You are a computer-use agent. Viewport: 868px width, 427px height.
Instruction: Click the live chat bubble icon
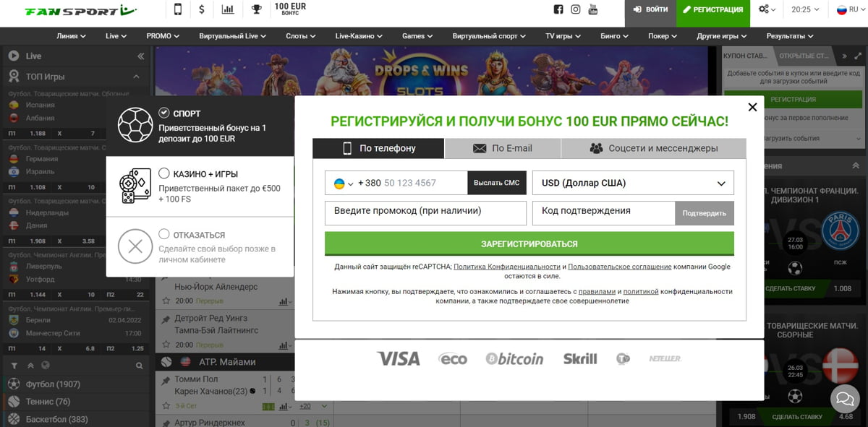pyautogui.click(x=843, y=397)
